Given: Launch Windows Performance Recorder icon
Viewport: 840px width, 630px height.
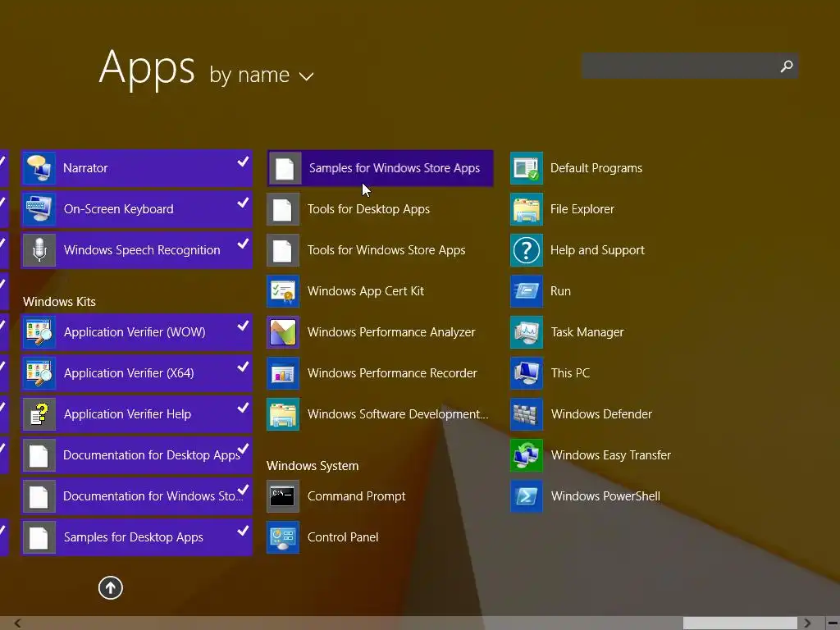Looking at the screenshot, I should pos(283,373).
